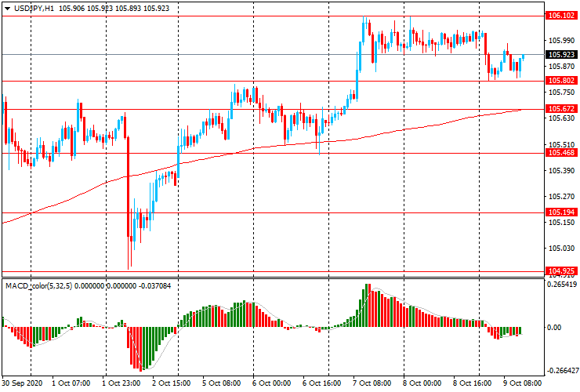This screenshot has width=580, height=392.
Task: Click the 8 Oct 00:00 time label
Action: [x=422, y=383]
